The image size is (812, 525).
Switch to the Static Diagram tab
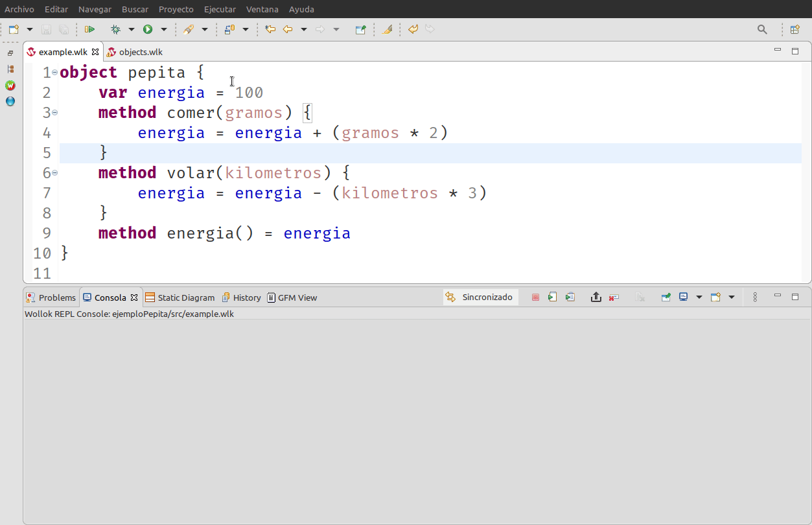click(185, 297)
